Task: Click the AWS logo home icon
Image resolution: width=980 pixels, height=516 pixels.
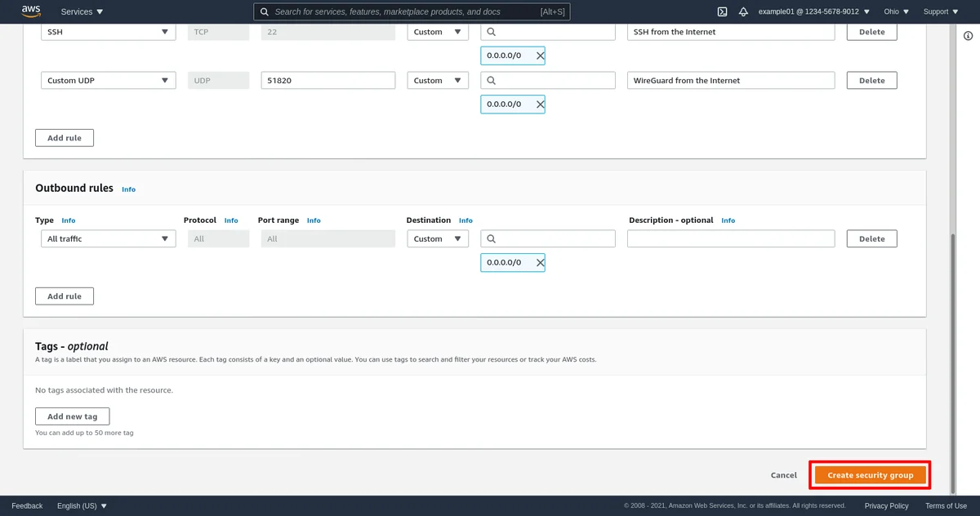Action: [x=31, y=11]
